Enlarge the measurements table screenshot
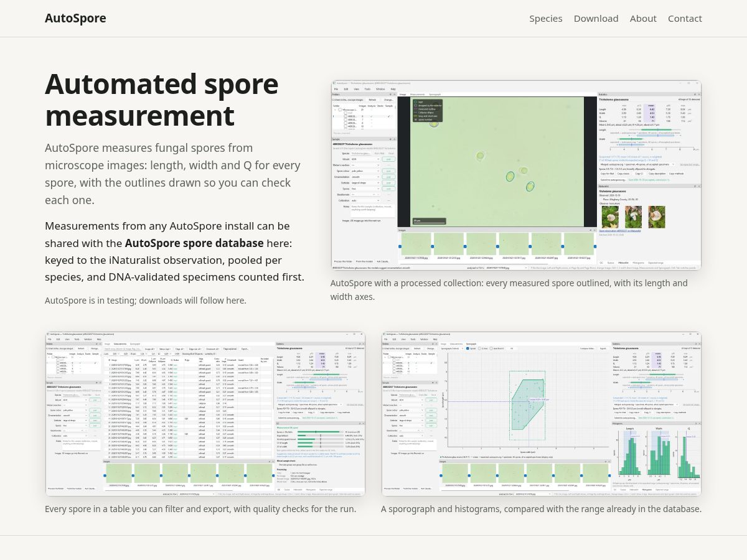Image resolution: width=747 pixels, height=560 pixels. pos(205,414)
